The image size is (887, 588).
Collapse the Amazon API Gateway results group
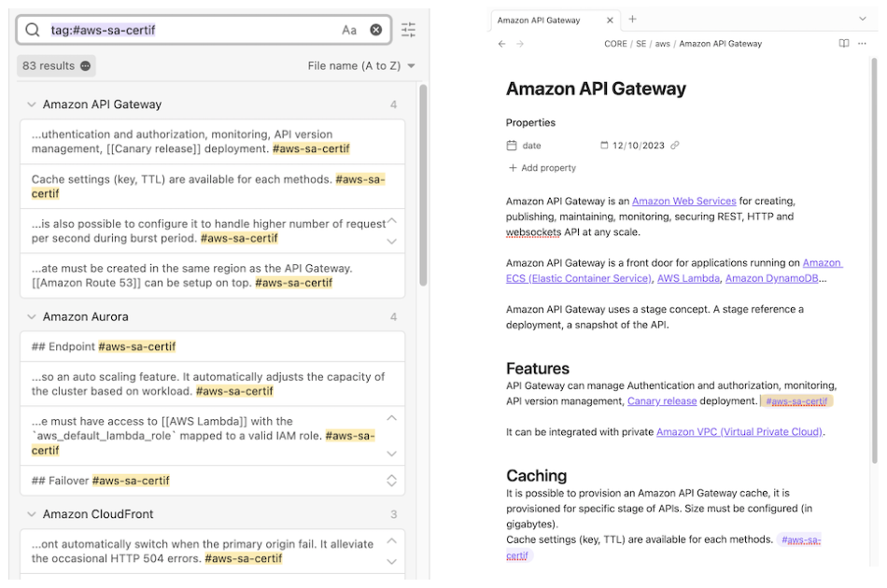click(32, 105)
